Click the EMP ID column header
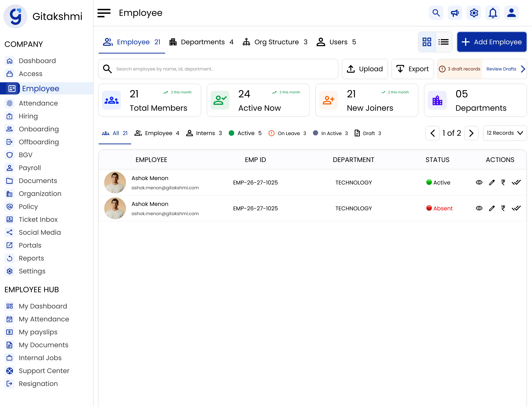Image resolution: width=532 pixels, height=407 pixels. 255,160
